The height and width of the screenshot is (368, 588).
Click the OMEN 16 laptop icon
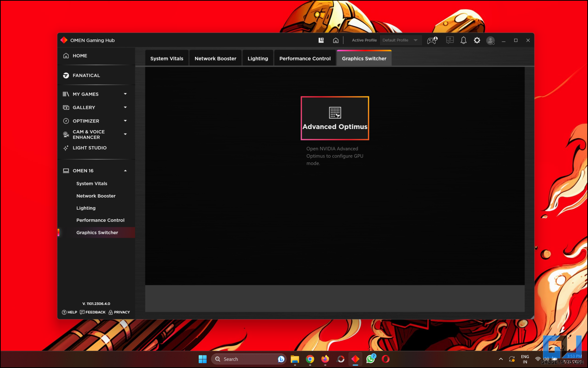(x=66, y=171)
